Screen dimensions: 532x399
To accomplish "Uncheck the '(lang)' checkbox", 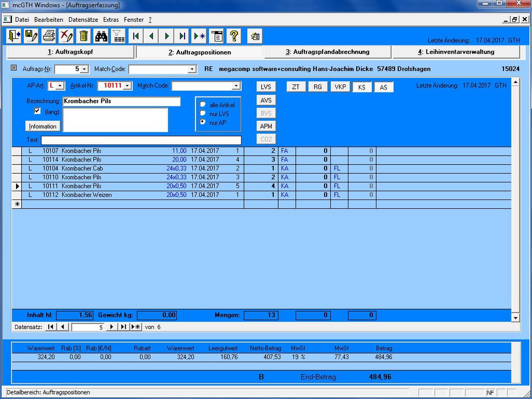I will click(37, 111).
